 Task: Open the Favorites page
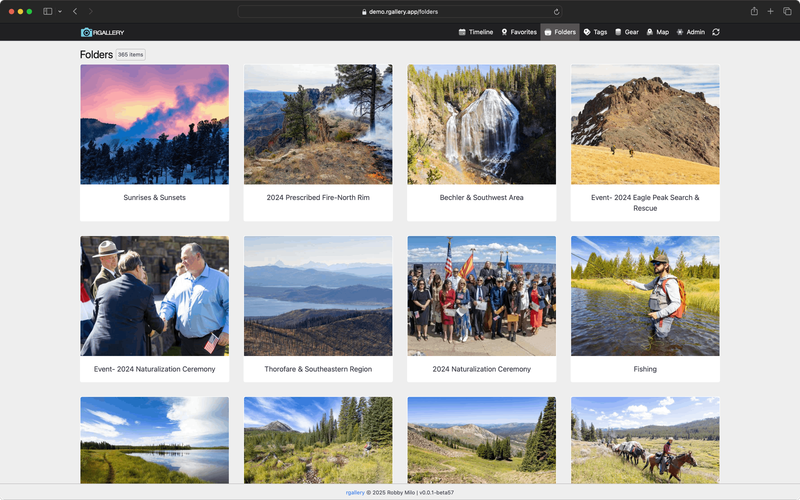point(519,32)
